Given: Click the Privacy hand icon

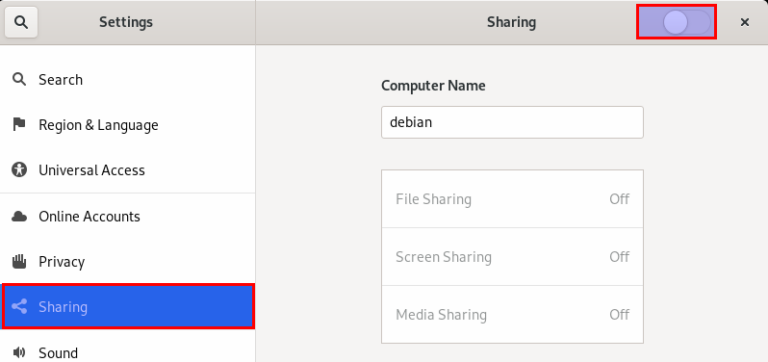Looking at the screenshot, I should (19, 262).
